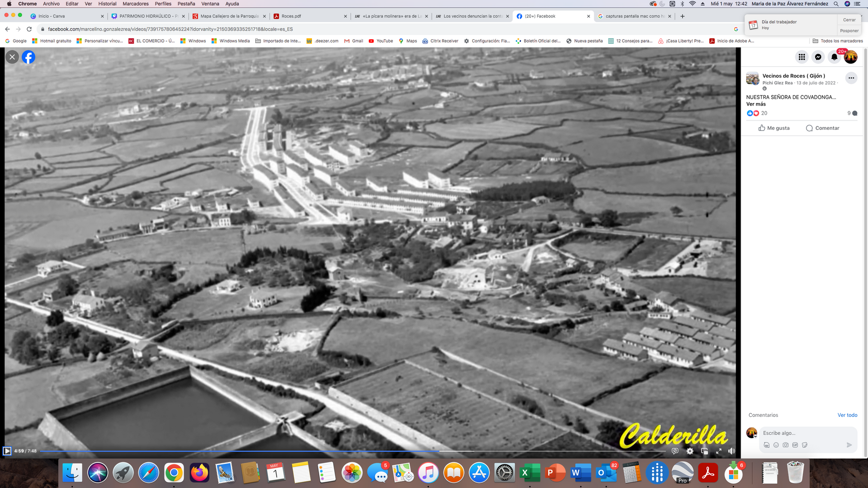Screen dimensions: 868x488
Task: Attach a GIF to the comment
Action: pyautogui.click(x=795, y=445)
